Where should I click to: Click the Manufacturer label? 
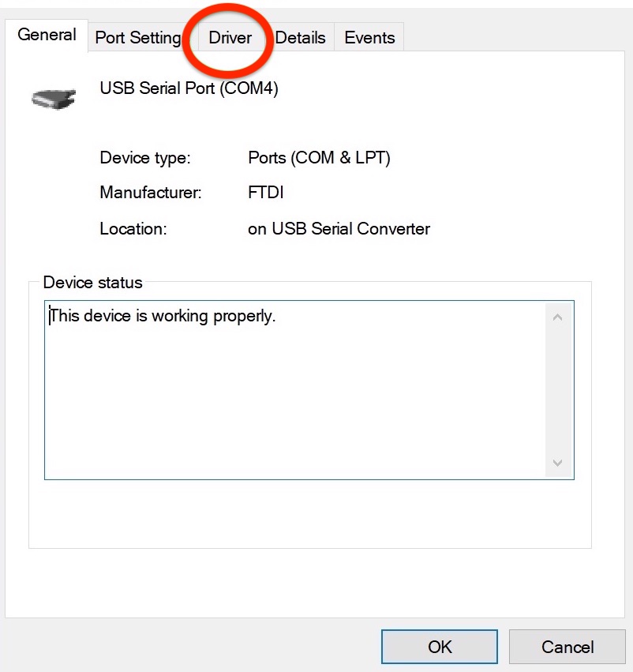pyautogui.click(x=150, y=192)
